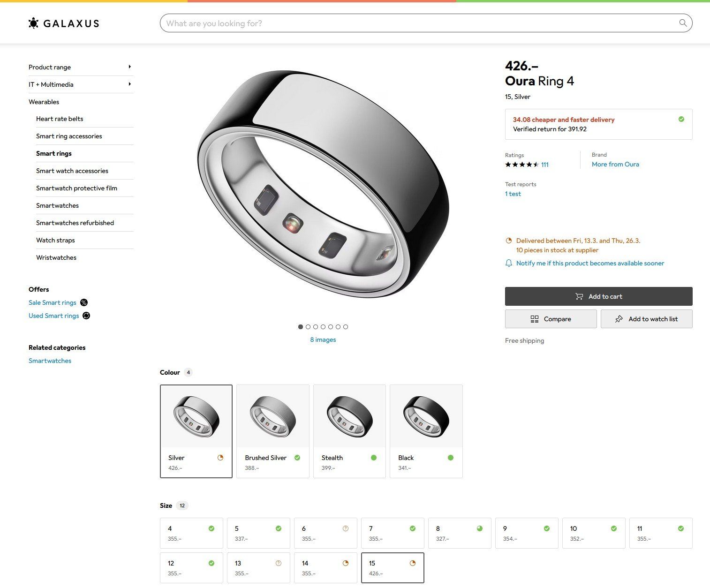Viewport: 710px width, 588px height.
Task: Select ring size 10
Action: pyautogui.click(x=594, y=533)
